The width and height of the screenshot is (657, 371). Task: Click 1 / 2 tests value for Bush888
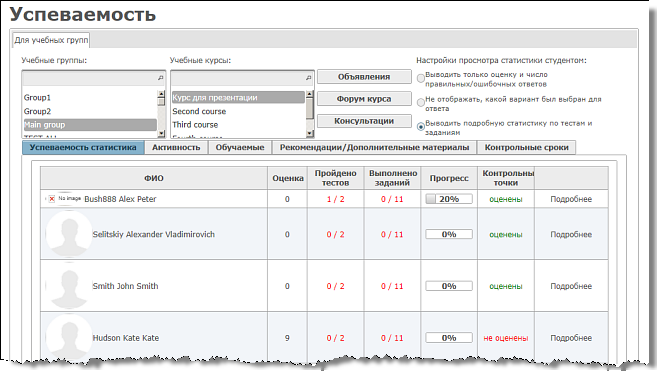tap(336, 199)
